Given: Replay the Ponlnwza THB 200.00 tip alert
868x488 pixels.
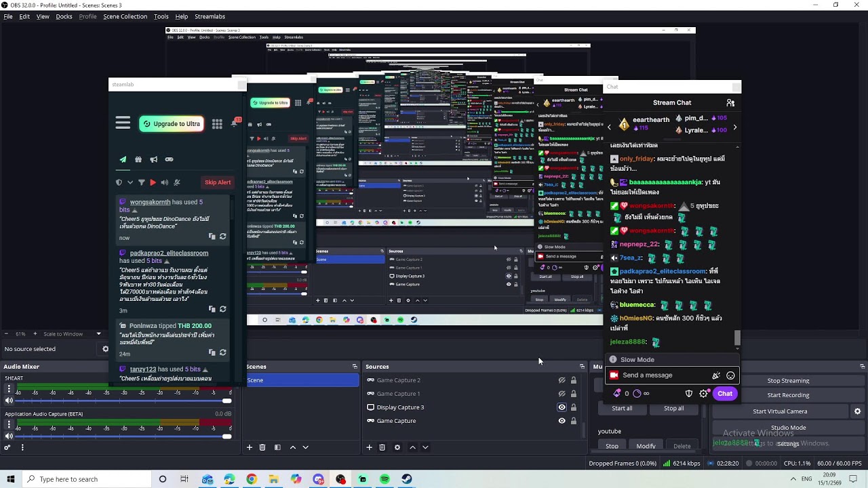Looking at the screenshot, I should pyautogui.click(x=222, y=352).
